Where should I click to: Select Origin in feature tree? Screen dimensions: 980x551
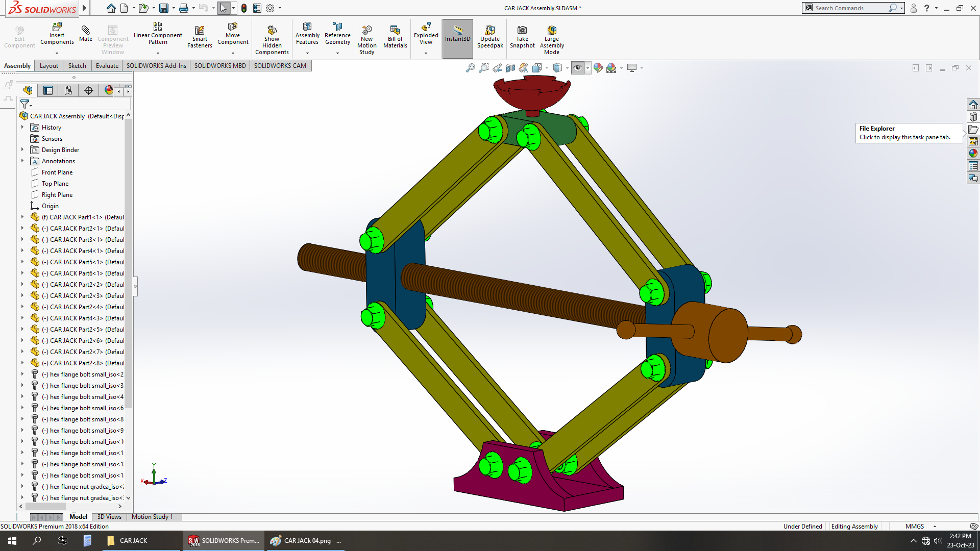pos(50,206)
